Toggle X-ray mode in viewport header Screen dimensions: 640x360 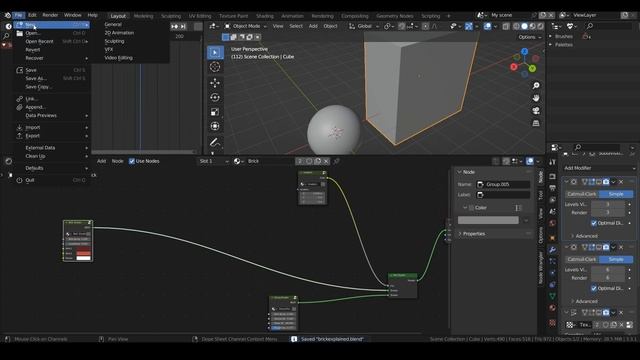coord(506,26)
